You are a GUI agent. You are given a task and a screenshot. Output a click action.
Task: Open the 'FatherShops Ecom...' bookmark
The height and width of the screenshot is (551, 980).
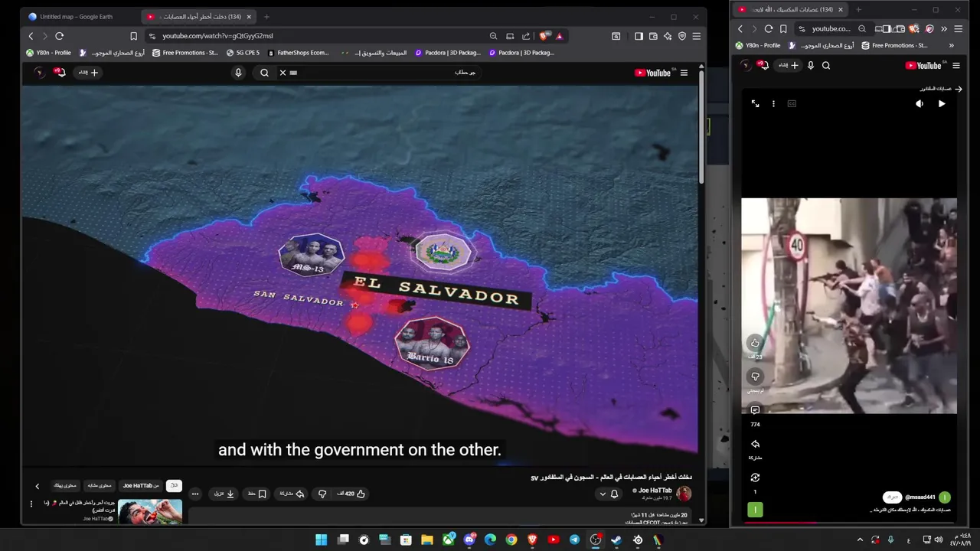298,53
